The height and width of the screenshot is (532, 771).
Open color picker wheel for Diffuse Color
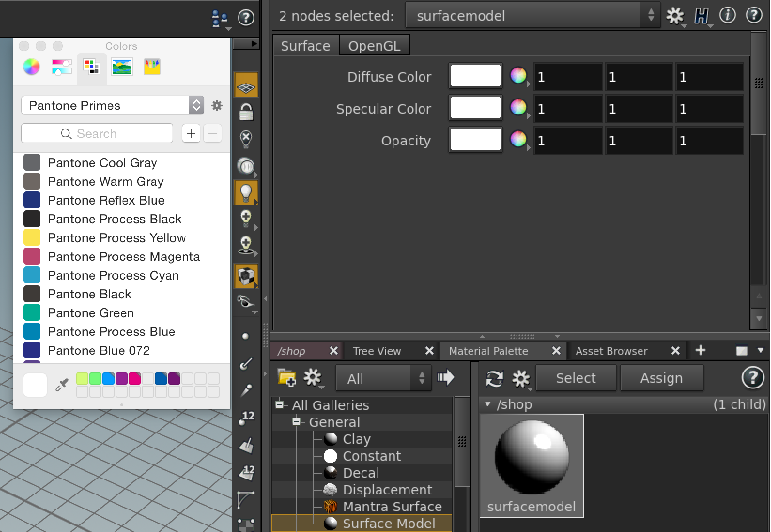pos(518,75)
